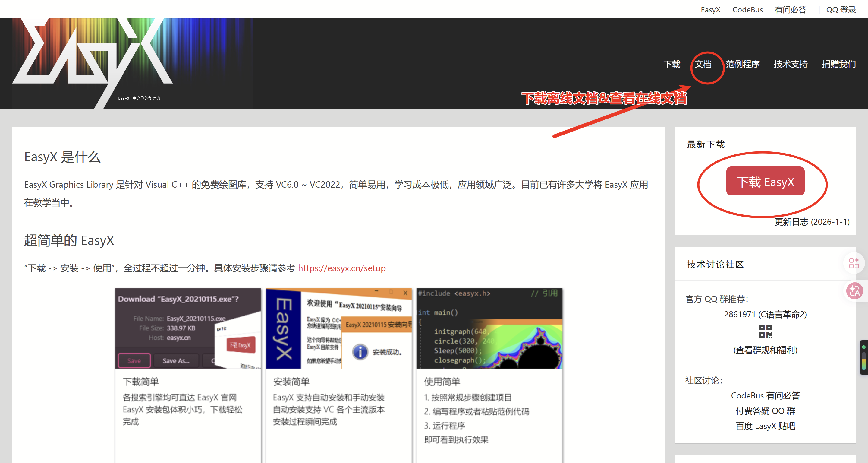This screenshot has width=868, height=463.
Task: Click the 下载简单 card title
Action: [x=140, y=382]
